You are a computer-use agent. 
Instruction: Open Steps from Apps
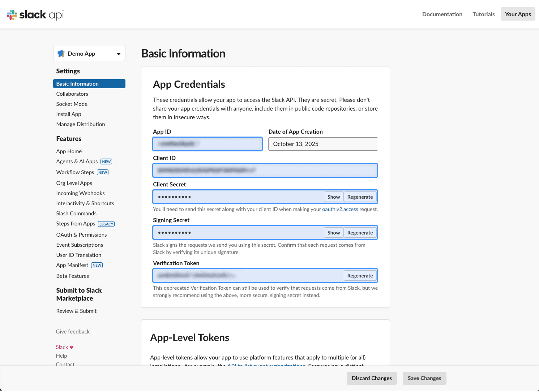click(76, 224)
